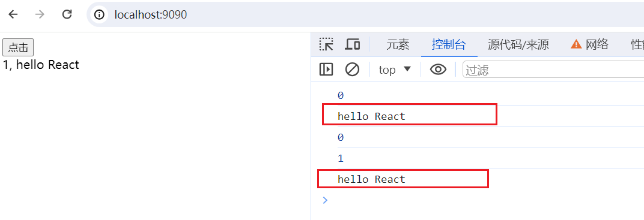The width and height of the screenshot is (644, 220).
Task: Click the 点击 button on the page
Action: coord(18,47)
